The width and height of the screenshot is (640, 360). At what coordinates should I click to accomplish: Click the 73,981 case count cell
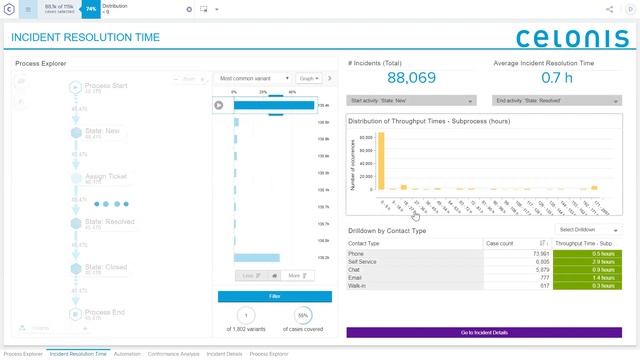pyautogui.click(x=518, y=253)
